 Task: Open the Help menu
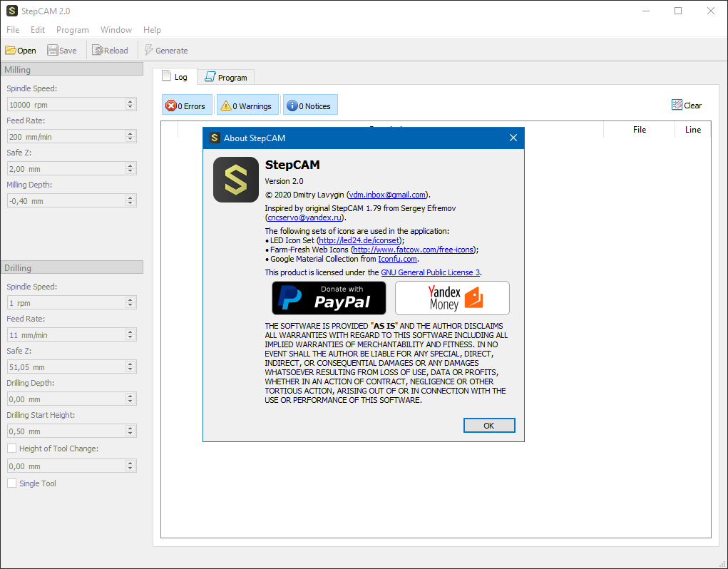[x=153, y=30]
